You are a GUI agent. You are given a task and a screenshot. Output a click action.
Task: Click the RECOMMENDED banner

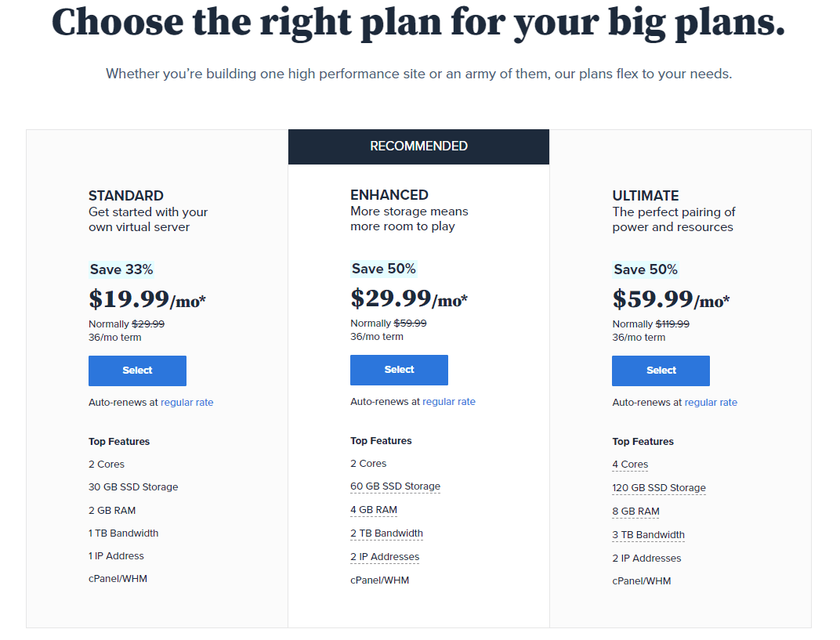418,146
